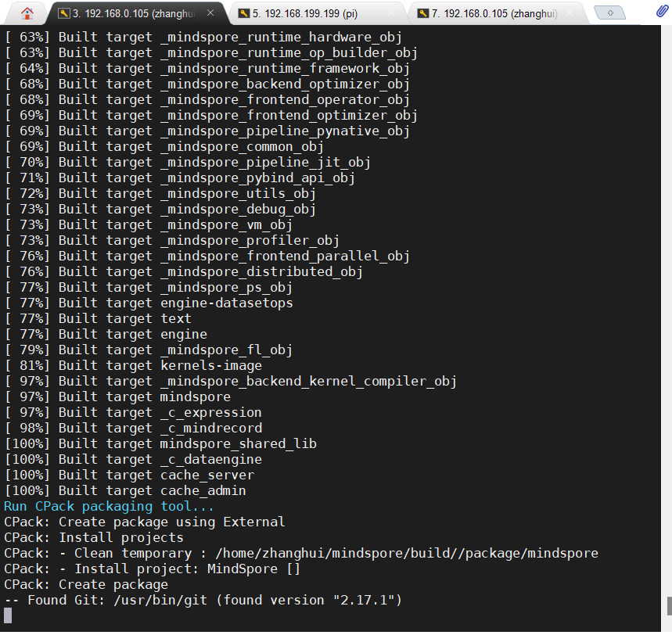Click path '/home/zhanghui/mindspore/build//package/mindspore'

(x=407, y=553)
